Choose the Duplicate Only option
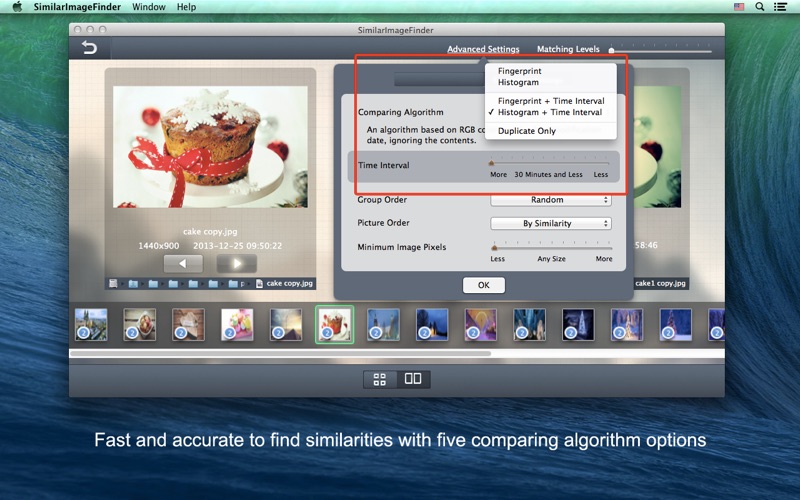Viewport: 800px width, 500px height. pos(527,131)
